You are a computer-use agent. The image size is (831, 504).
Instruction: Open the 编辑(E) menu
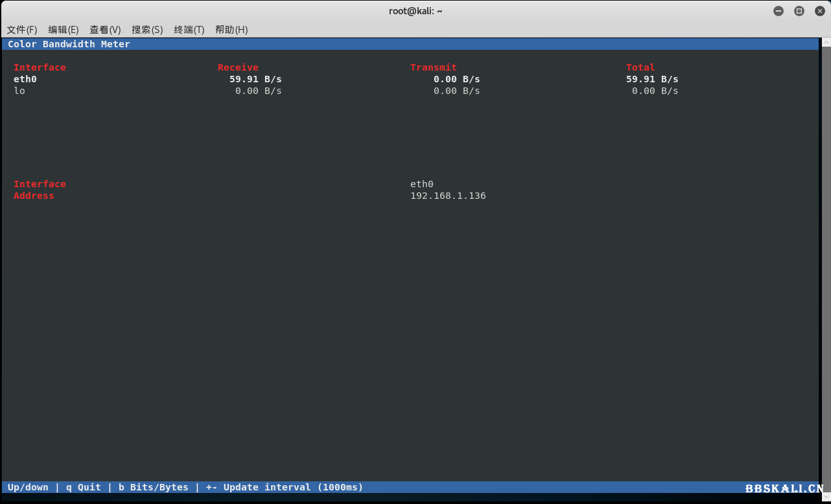(x=64, y=30)
